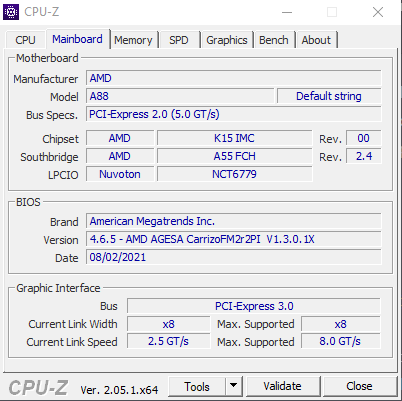
Task: Click the Southbridge A55 FCH field
Action: click(x=235, y=156)
